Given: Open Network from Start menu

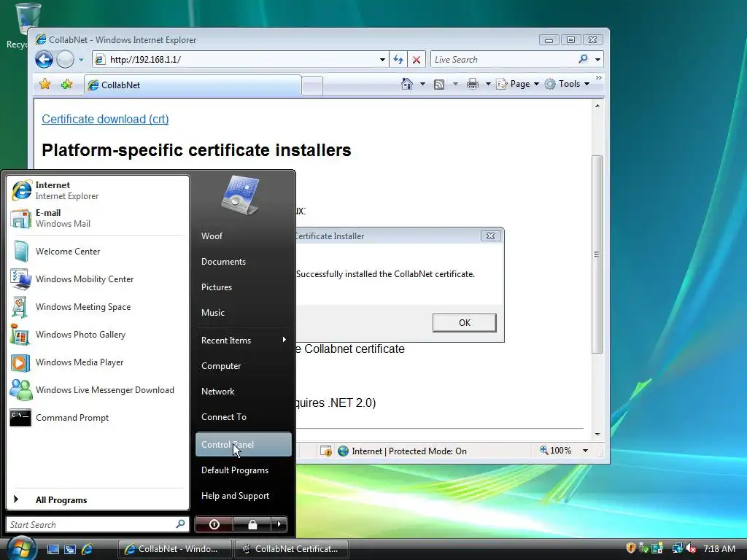Looking at the screenshot, I should [244, 392].
